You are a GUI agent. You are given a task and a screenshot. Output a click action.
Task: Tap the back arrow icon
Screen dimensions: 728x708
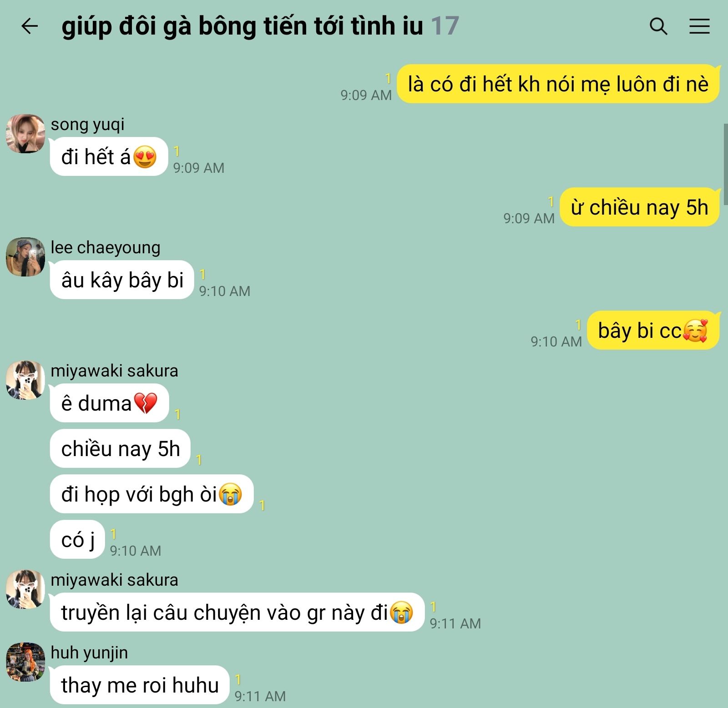point(30,26)
